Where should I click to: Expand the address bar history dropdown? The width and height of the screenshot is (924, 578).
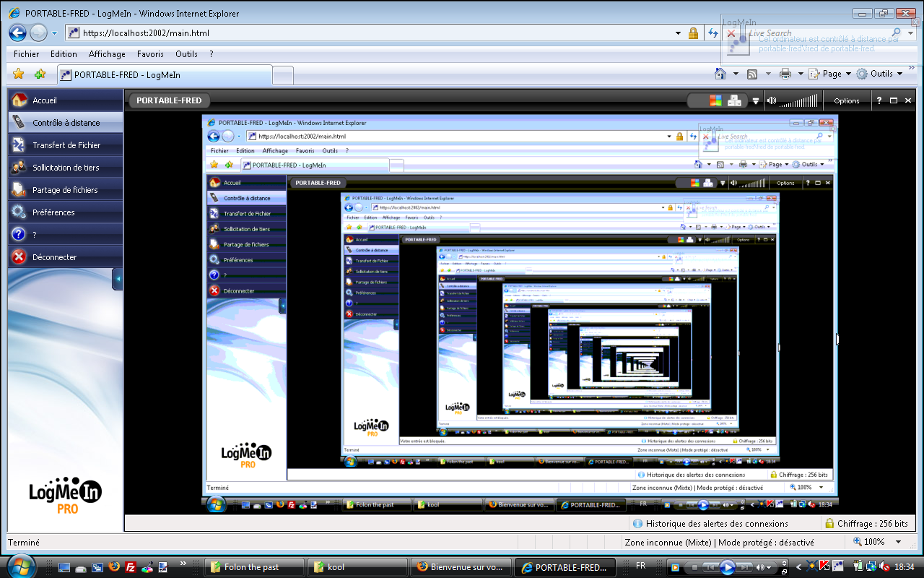pos(678,33)
